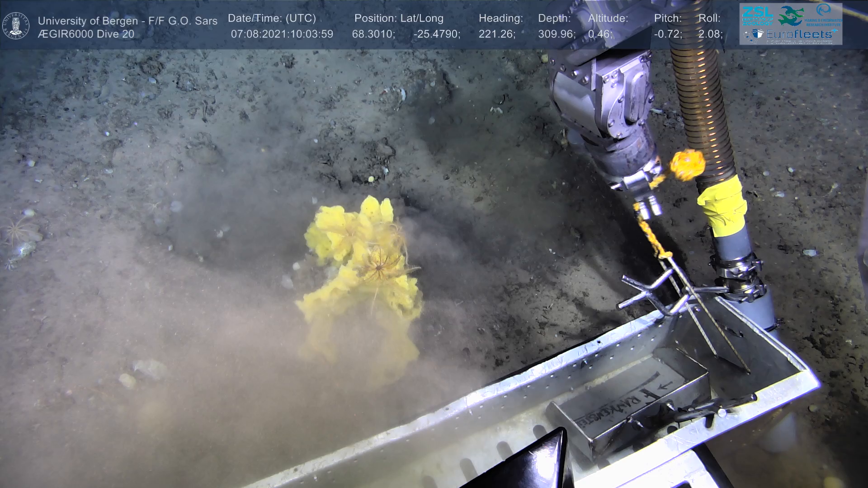This screenshot has height=488, width=868.
Task: Click the timestamp 07:08:2021:10:03:59
Action: tap(282, 34)
